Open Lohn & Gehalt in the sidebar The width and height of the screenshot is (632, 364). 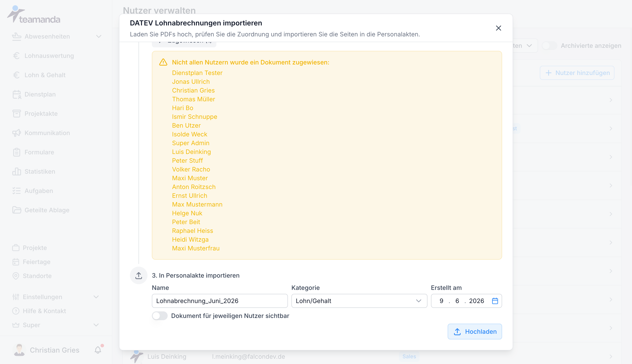click(45, 75)
